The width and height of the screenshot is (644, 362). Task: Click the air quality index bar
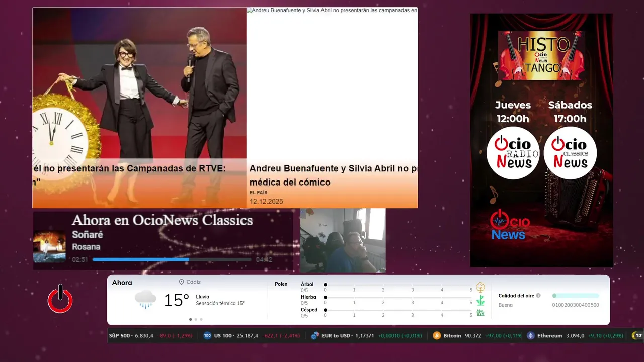point(576,296)
